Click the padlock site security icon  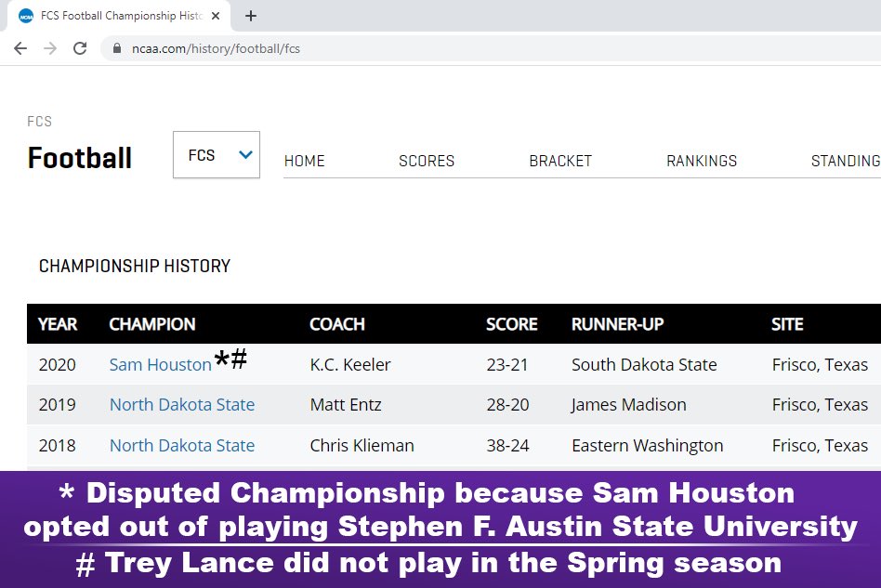point(117,48)
